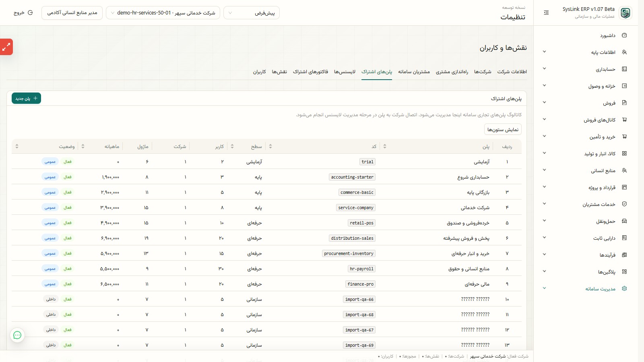Switch to the فاکتورهای اشتراک tab

point(310,72)
